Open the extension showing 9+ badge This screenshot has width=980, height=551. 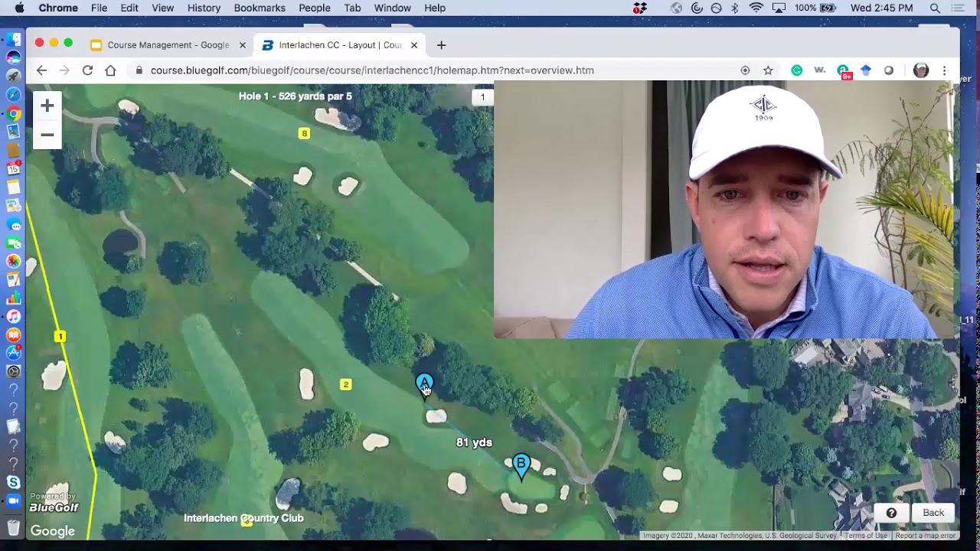click(x=844, y=71)
